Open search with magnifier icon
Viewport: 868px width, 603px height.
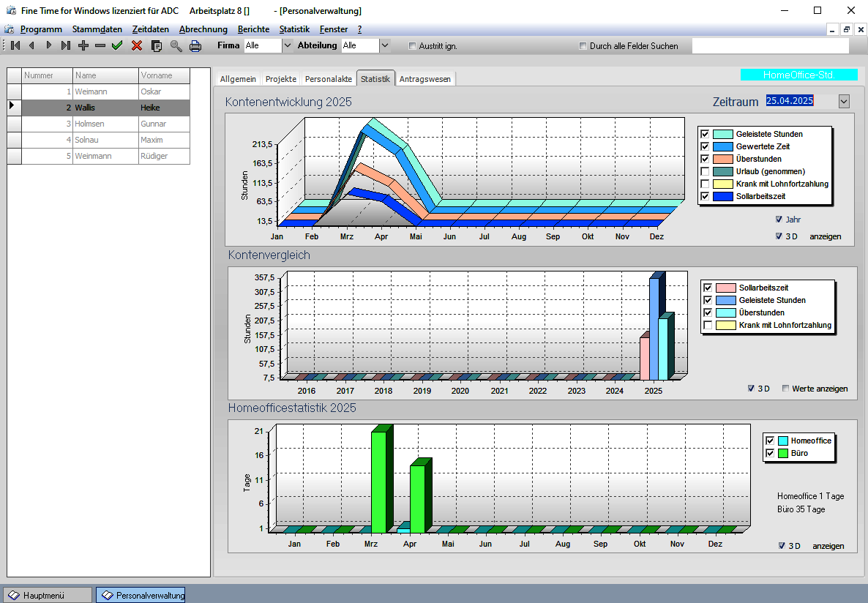tap(176, 46)
